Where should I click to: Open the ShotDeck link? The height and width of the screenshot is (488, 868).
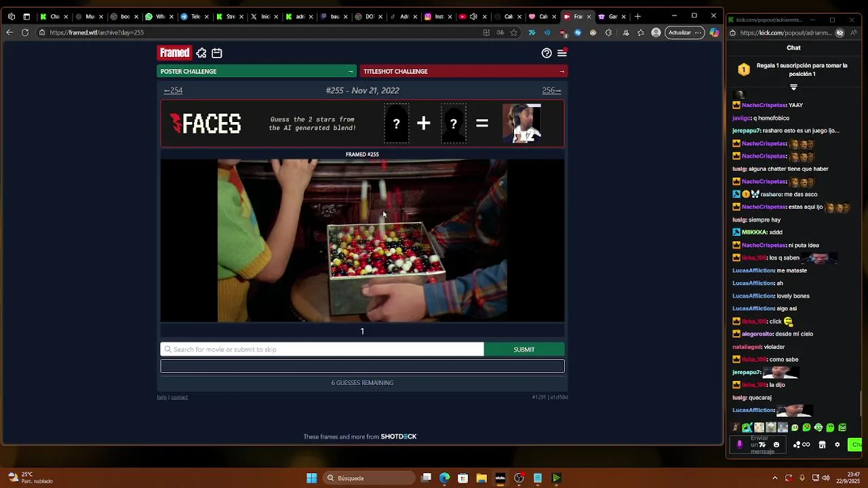pyautogui.click(x=399, y=436)
